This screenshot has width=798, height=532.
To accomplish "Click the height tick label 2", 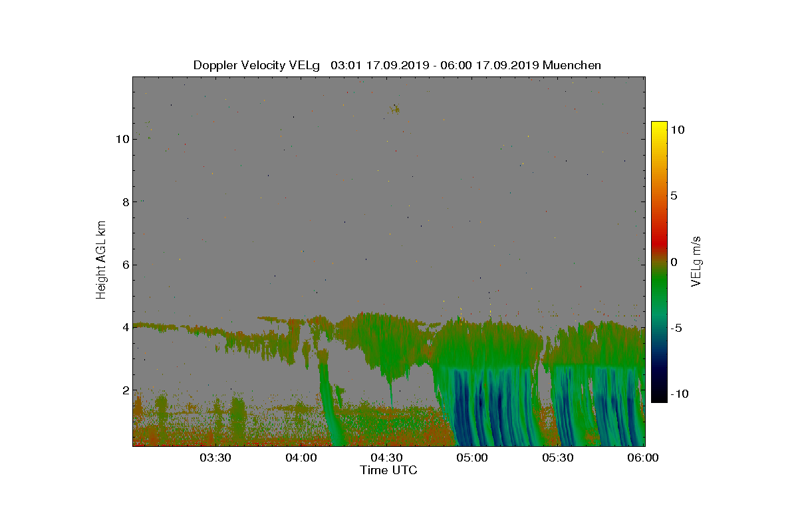I will (125, 390).
